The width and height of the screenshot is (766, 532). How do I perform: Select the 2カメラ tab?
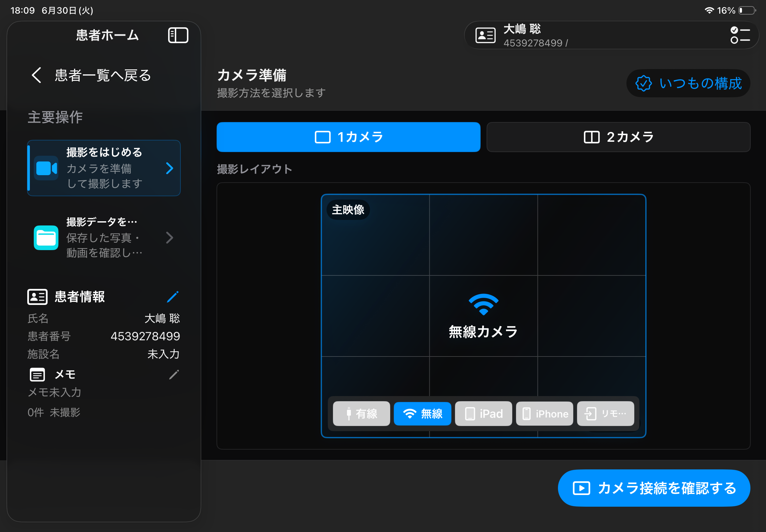coord(619,137)
